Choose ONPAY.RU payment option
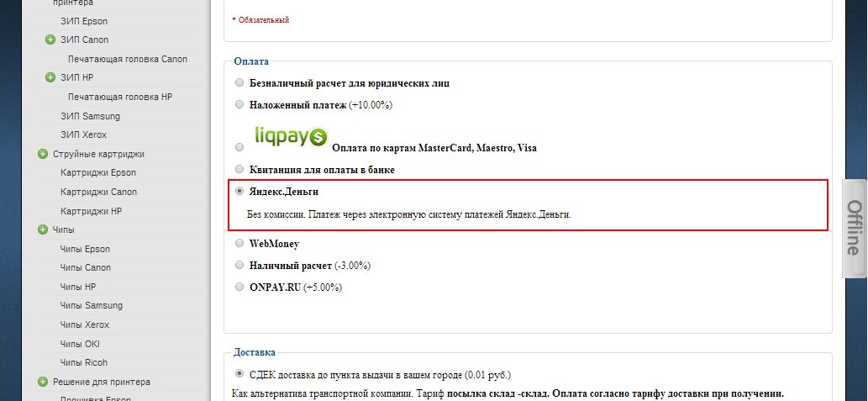 click(x=240, y=288)
